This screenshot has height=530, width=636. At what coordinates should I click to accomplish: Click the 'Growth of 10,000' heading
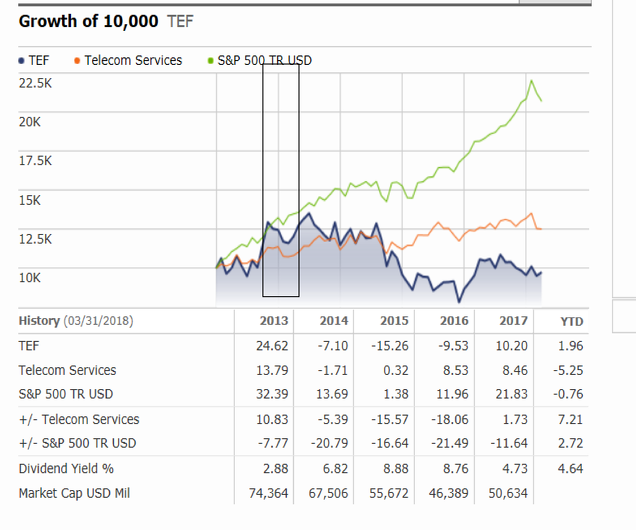pyautogui.click(x=88, y=21)
